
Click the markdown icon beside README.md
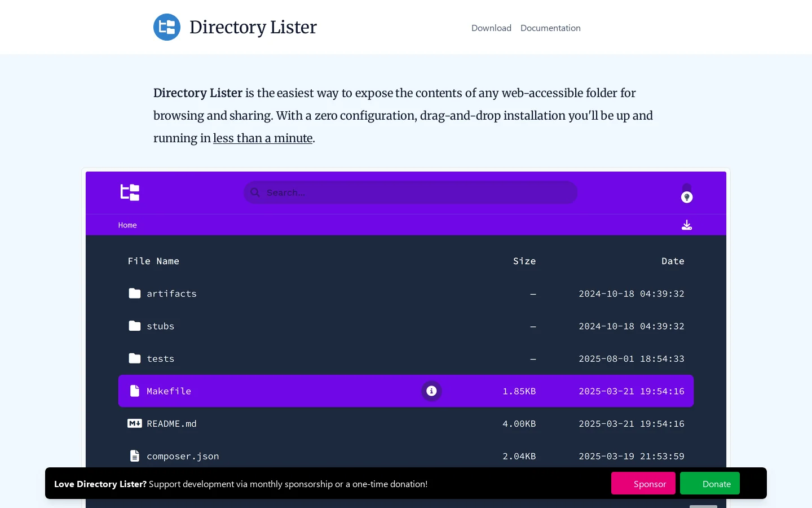click(134, 423)
